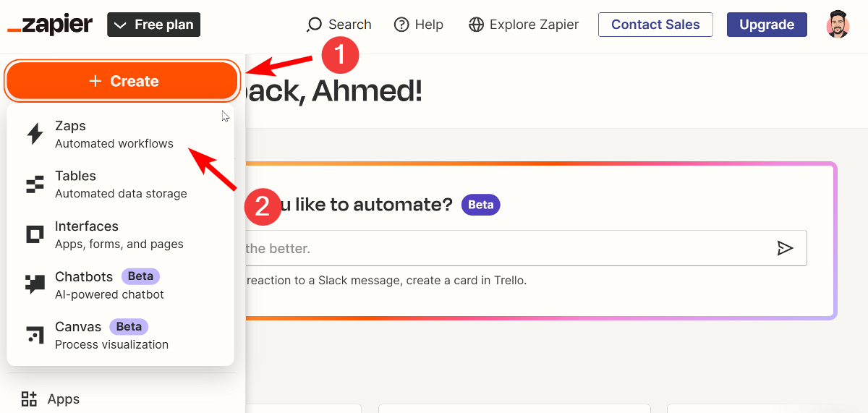Select Zaps from the Create menu
The height and width of the screenshot is (413, 868).
[114, 134]
